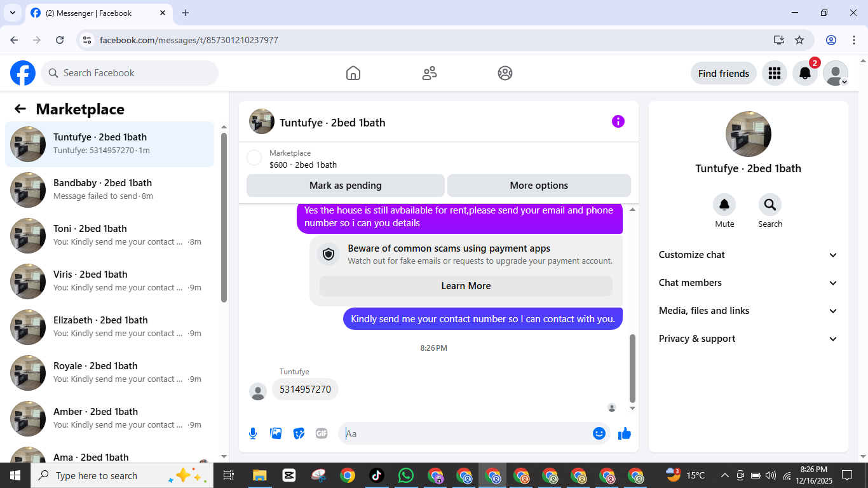Open the Groups icon in top navigation
868x488 pixels.
pos(505,73)
